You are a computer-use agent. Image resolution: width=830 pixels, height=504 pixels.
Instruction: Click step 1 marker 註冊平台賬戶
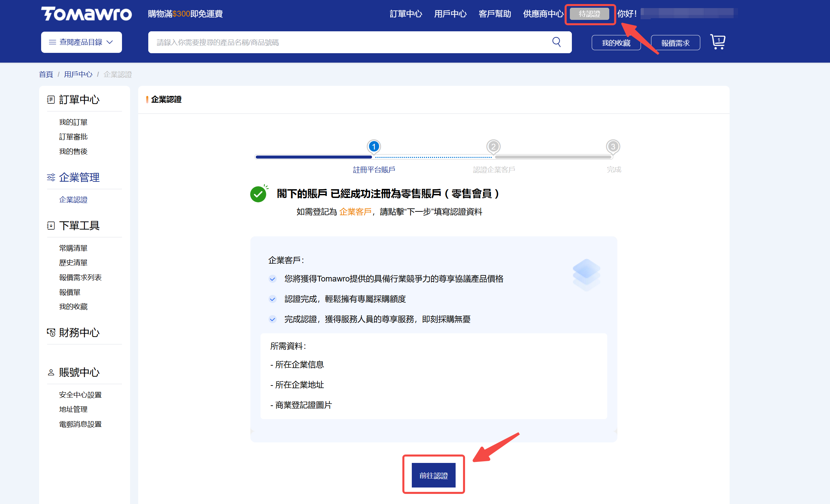[x=374, y=146]
